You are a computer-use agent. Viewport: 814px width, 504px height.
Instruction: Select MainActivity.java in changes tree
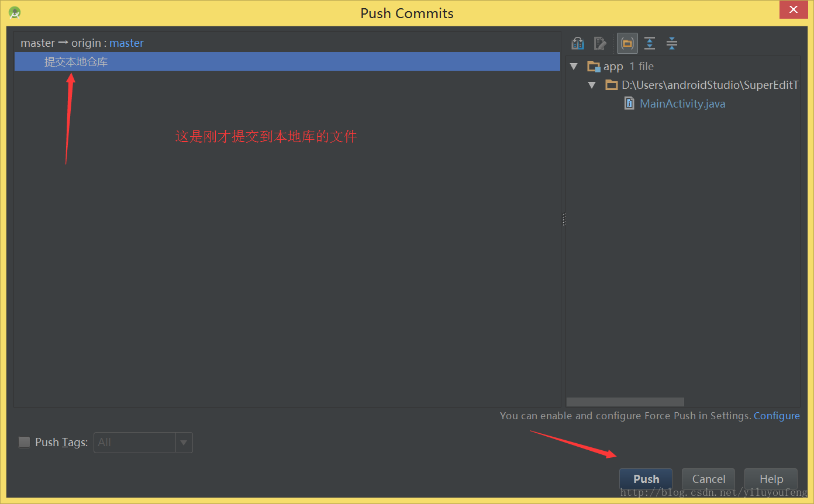tap(682, 103)
